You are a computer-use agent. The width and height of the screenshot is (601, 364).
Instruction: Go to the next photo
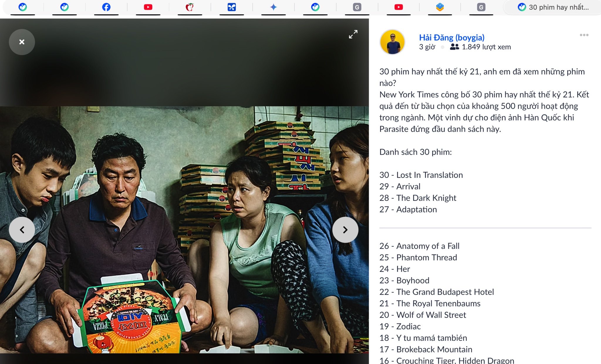pyautogui.click(x=345, y=230)
